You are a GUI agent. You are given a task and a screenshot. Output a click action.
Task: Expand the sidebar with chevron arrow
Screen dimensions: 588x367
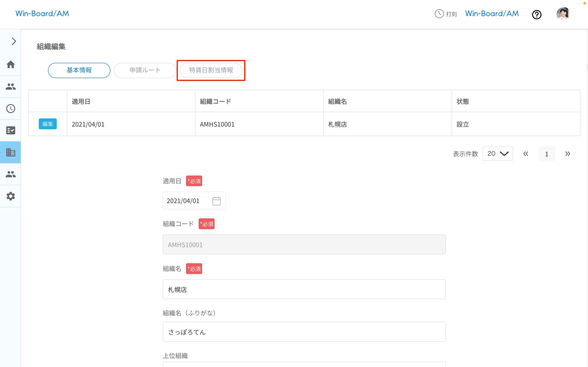(14, 41)
